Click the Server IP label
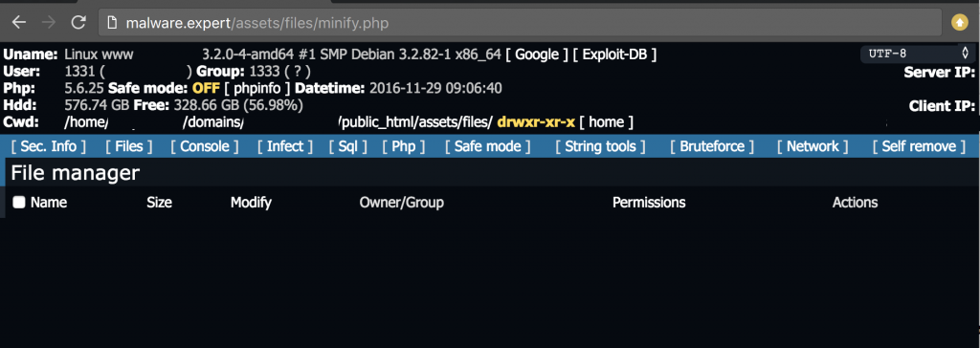The width and height of the screenshot is (980, 348). (940, 73)
